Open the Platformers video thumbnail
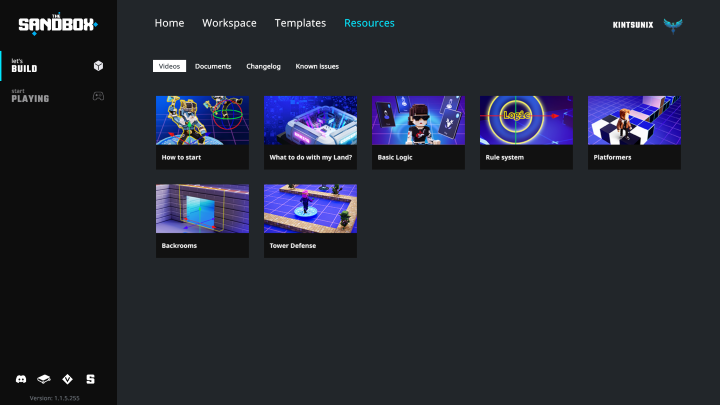 (x=634, y=120)
